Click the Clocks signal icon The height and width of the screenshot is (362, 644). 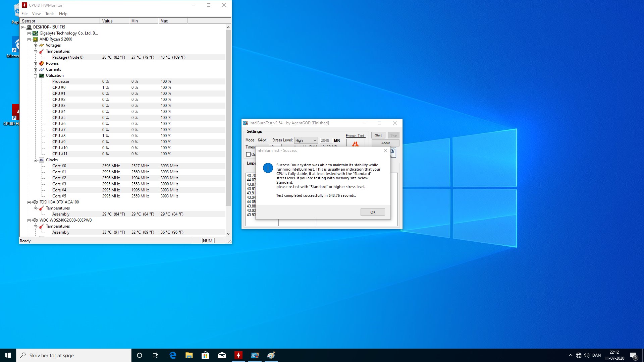(x=42, y=160)
